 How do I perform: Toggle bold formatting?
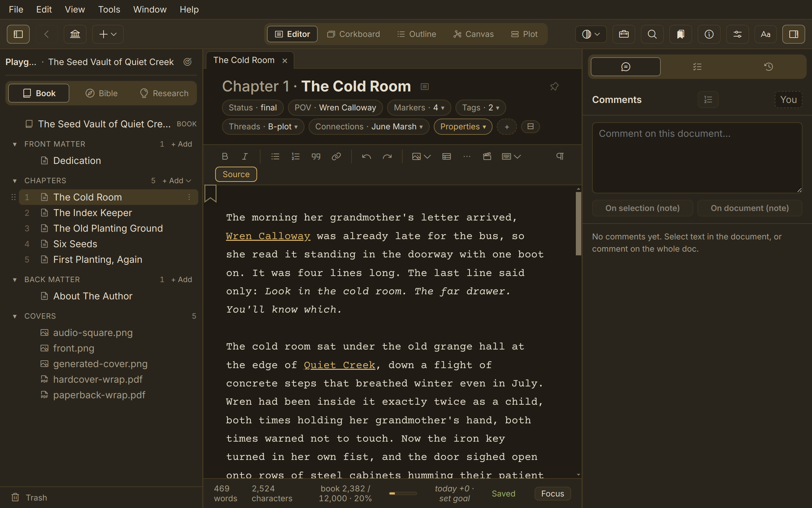point(225,156)
